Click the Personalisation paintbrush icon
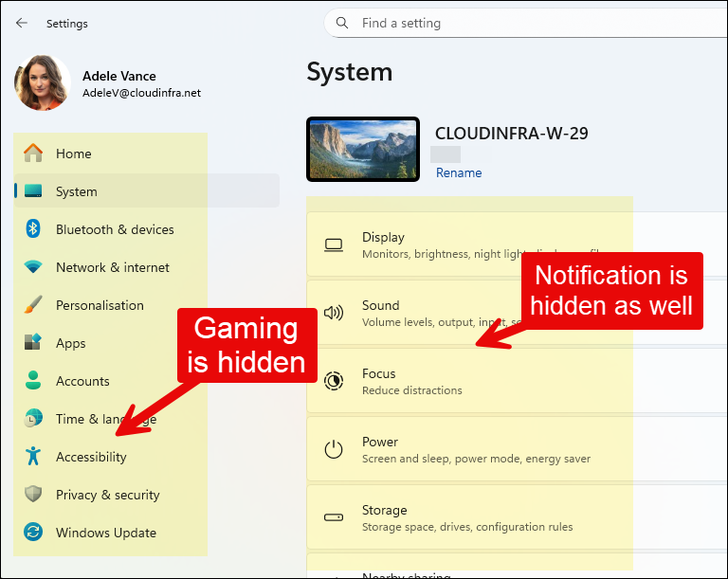This screenshot has width=728, height=579. pyautogui.click(x=34, y=305)
